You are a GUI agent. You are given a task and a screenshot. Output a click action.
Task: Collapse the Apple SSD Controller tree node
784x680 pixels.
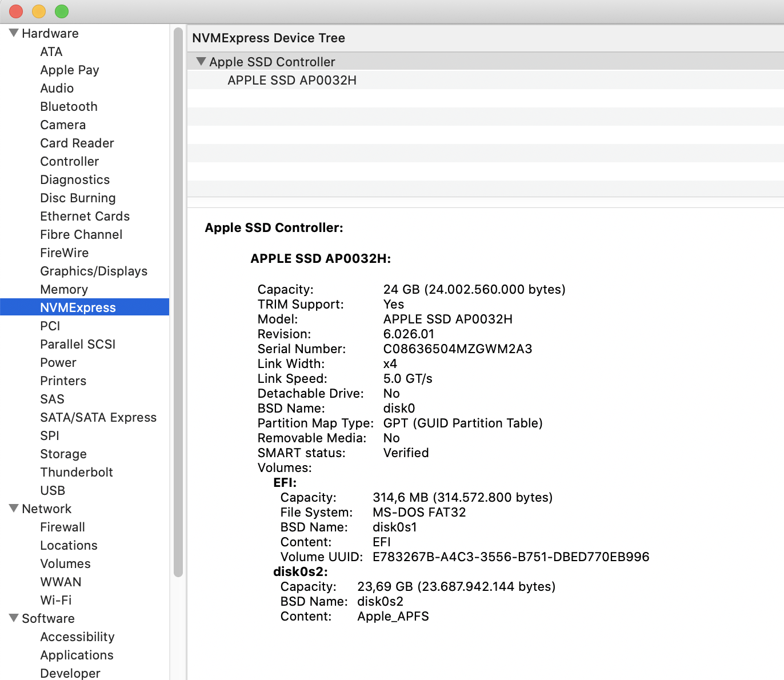201,61
